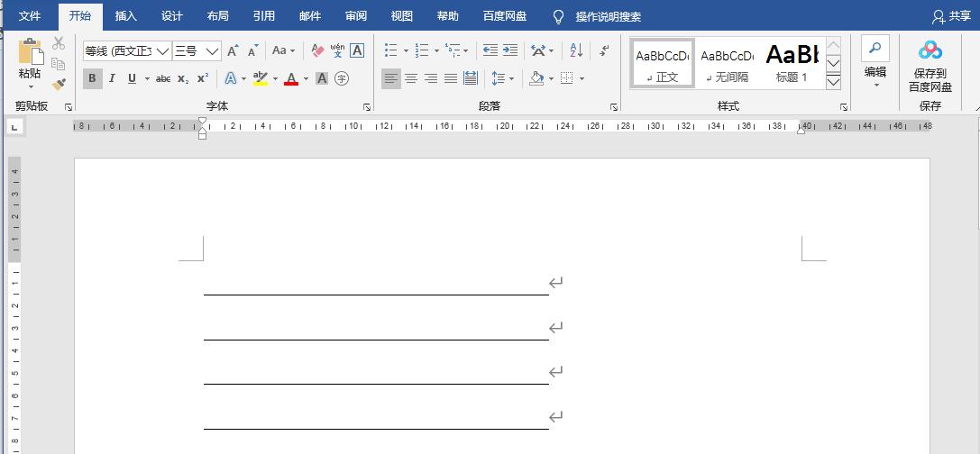Click the 粘贴 paste icon
The width and height of the screenshot is (980, 454).
click(30, 51)
